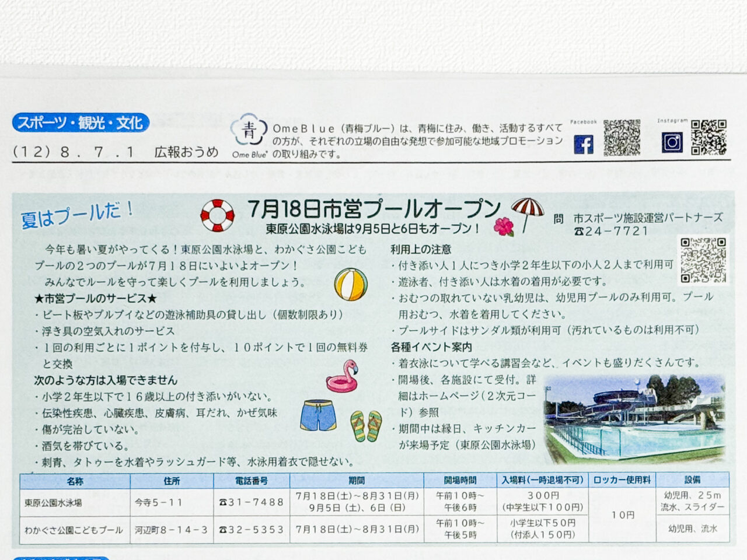Image resolution: width=747 pixels, height=560 pixels.
Task: Click the phone cell 31-7488
Action: click(x=251, y=502)
